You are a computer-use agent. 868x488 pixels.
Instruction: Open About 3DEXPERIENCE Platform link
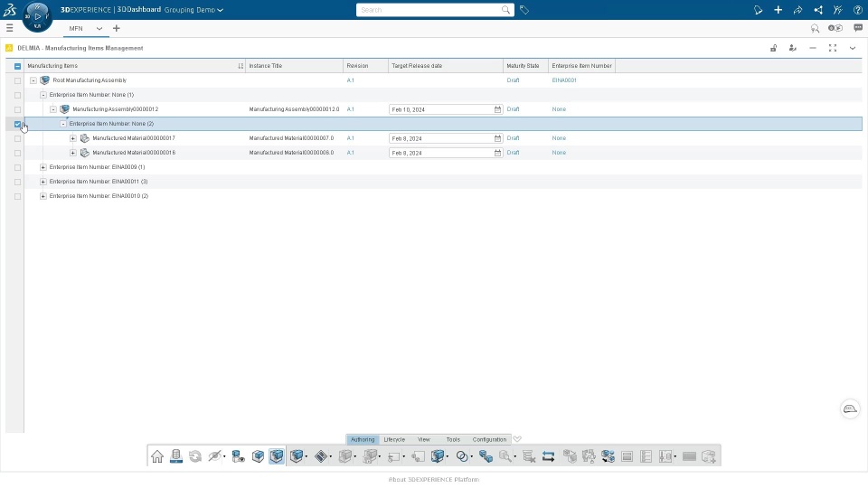(434, 479)
